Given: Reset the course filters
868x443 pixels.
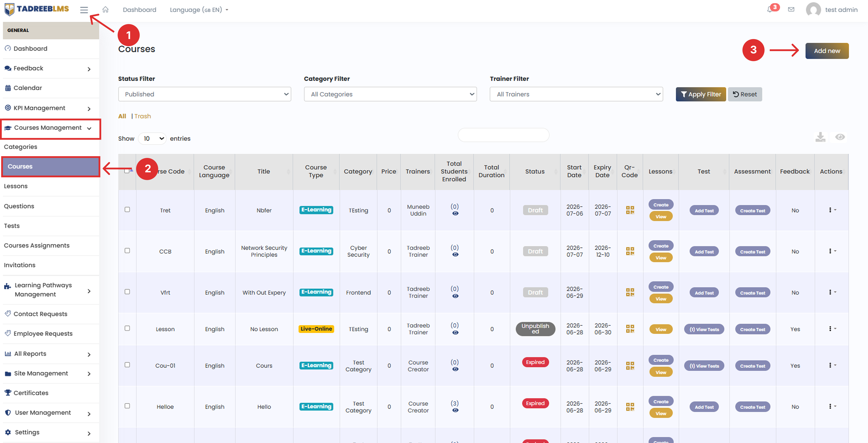Looking at the screenshot, I should click(x=745, y=94).
